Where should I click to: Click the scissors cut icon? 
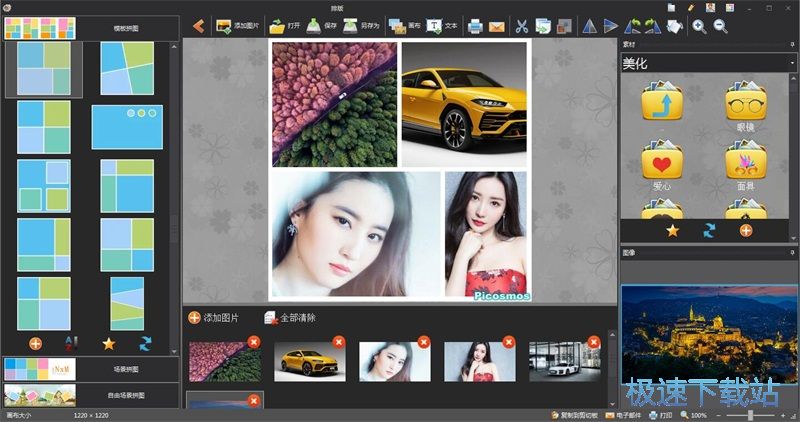521,26
